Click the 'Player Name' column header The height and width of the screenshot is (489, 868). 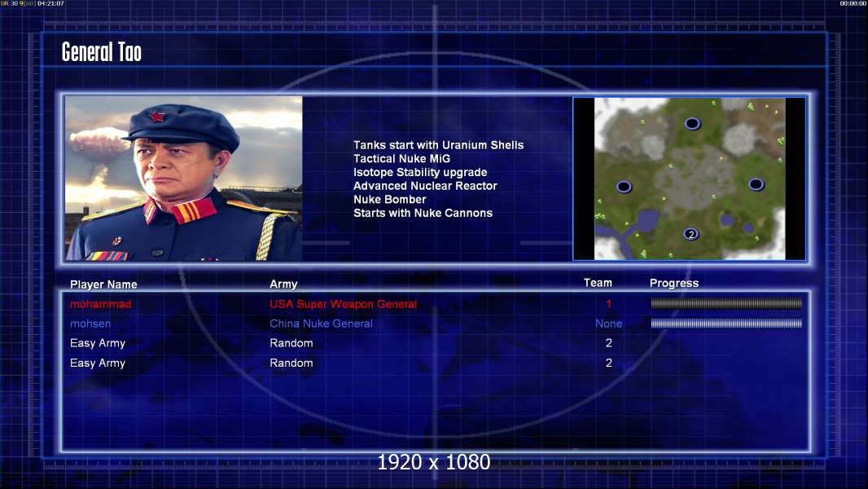(x=103, y=284)
